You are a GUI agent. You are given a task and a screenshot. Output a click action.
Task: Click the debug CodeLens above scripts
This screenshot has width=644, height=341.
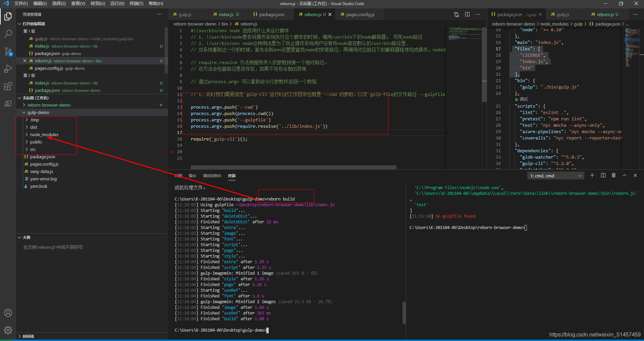[522, 99]
